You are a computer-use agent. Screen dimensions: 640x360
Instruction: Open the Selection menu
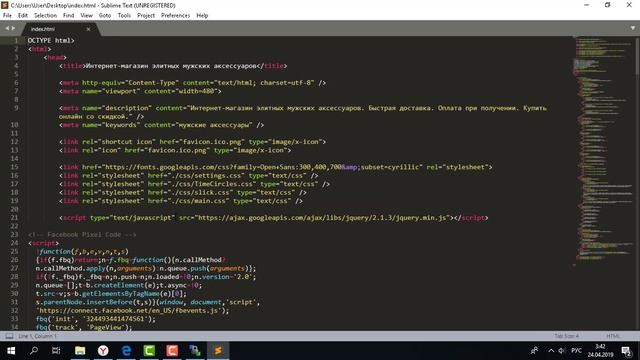tap(45, 16)
